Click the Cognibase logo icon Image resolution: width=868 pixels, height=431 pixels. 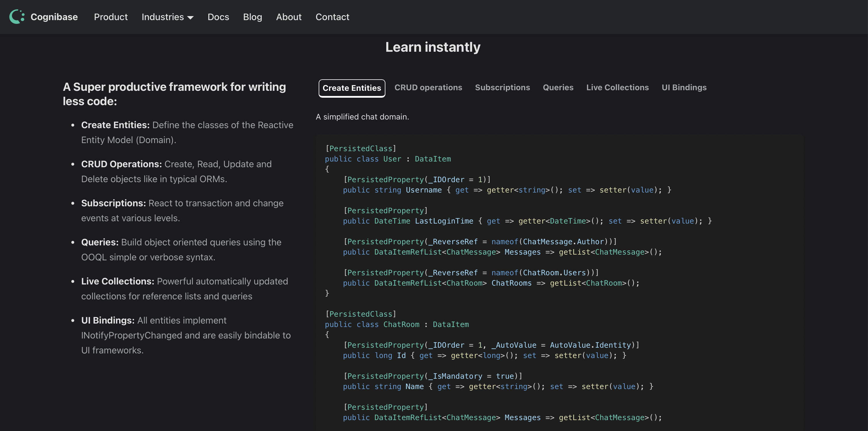coord(17,17)
